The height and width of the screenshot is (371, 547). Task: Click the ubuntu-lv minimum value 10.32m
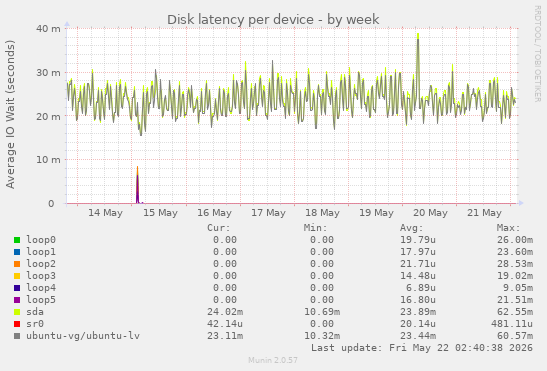tap(322, 336)
